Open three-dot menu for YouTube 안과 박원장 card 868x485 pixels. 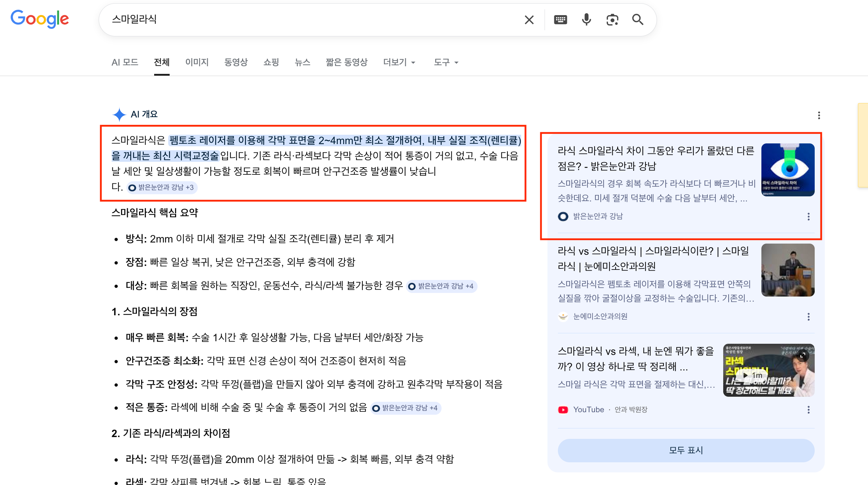click(809, 410)
